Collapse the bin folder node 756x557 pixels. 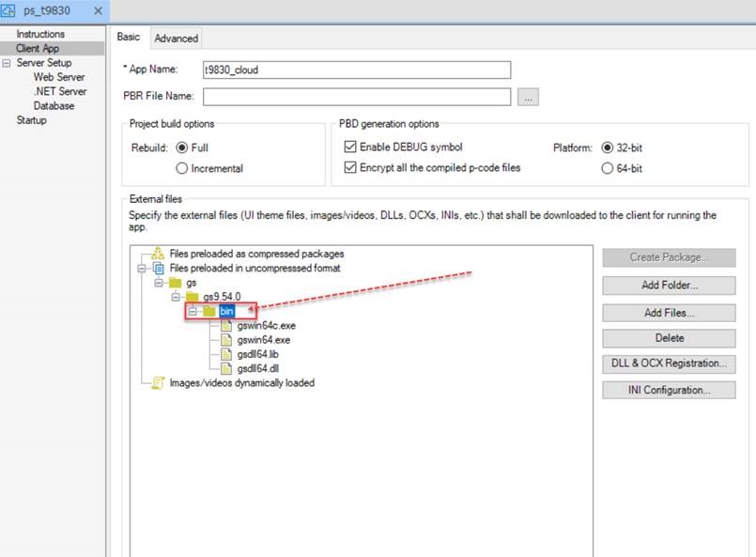193,311
